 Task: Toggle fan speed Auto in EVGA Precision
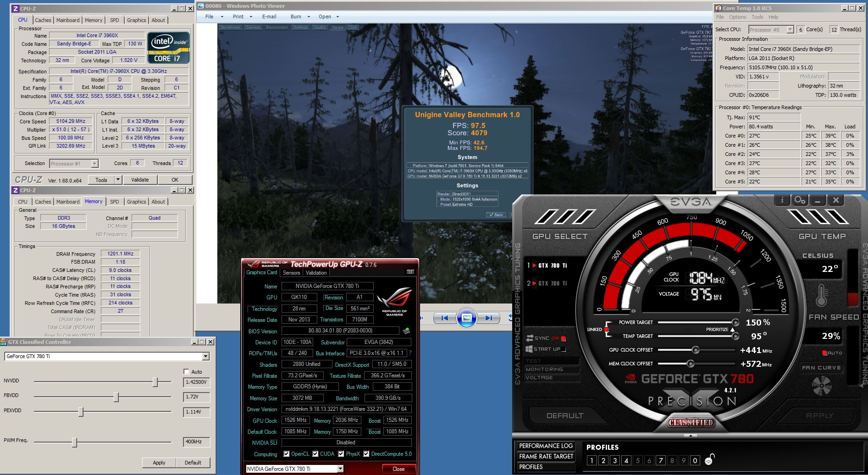tap(824, 353)
